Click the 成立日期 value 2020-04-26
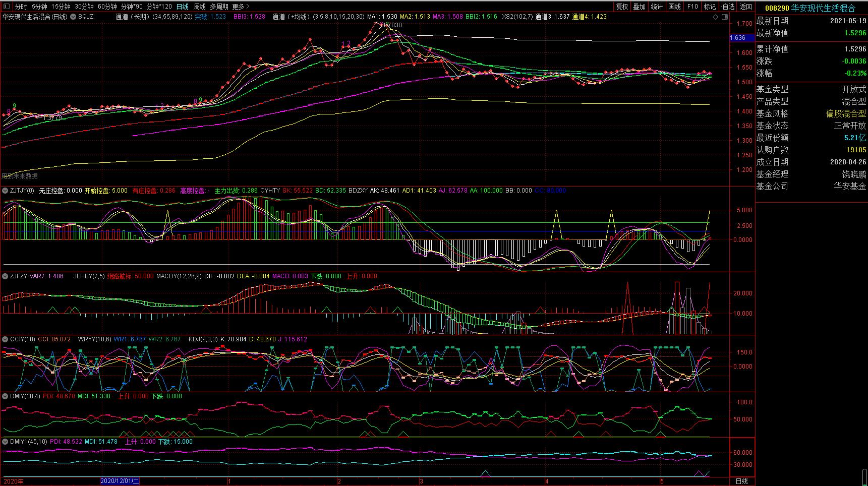 (848, 162)
